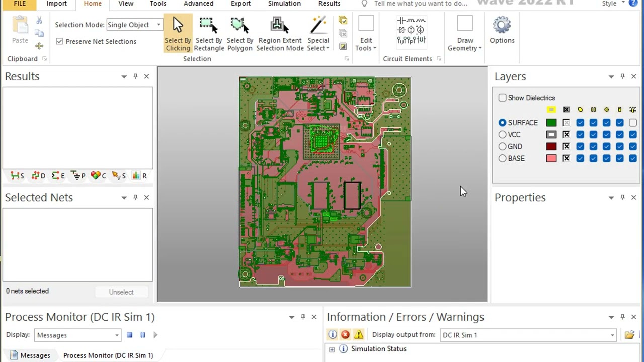The image size is (644, 362).
Task: Click the GND layer dark red swatch
Action: (x=551, y=147)
